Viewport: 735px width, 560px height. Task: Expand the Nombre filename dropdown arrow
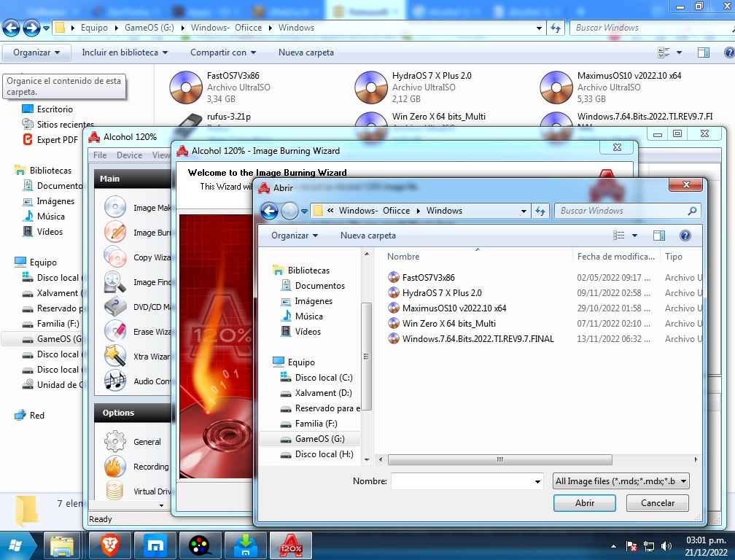[x=537, y=481]
